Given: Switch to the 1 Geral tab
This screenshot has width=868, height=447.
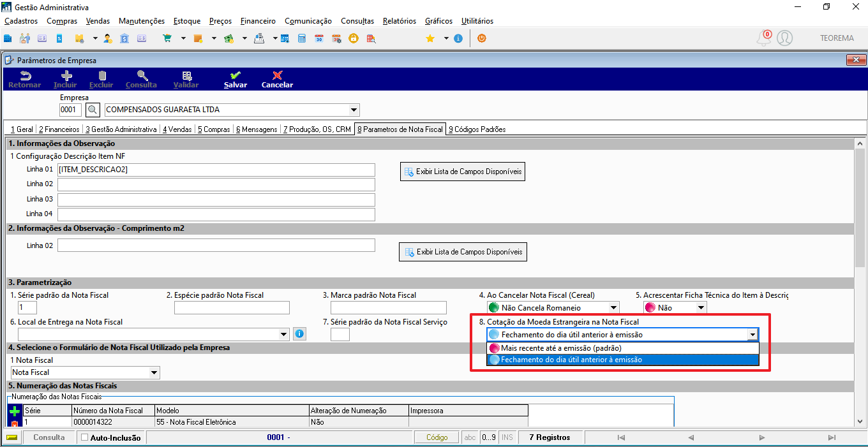Looking at the screenshot, I should coord(22,129).
